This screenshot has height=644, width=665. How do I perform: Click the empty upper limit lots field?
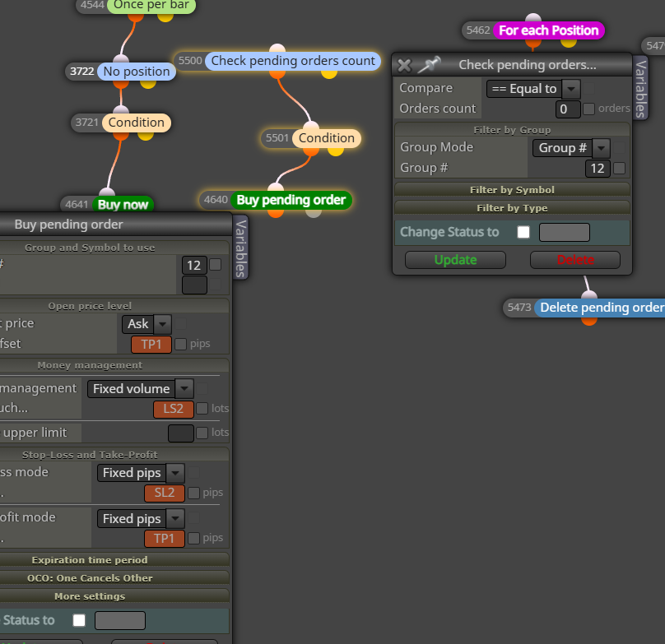pyautogui.click(x=181, y=433)
